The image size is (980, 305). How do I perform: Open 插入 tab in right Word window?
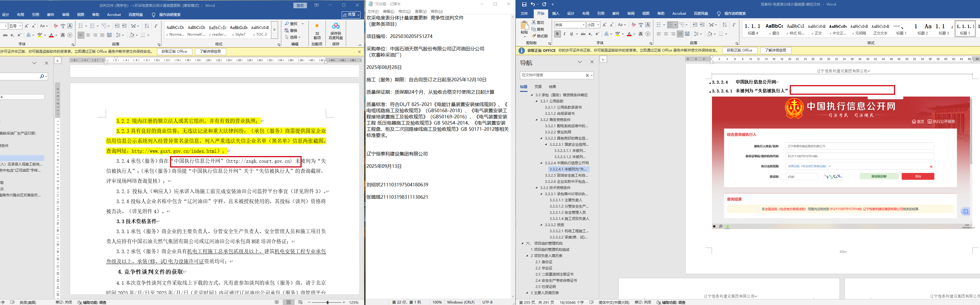tap(556, 14)
